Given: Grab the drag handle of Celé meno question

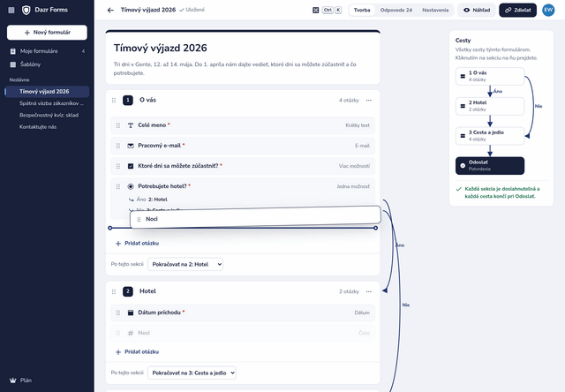Looking at the screenshot, I should 118,125.
